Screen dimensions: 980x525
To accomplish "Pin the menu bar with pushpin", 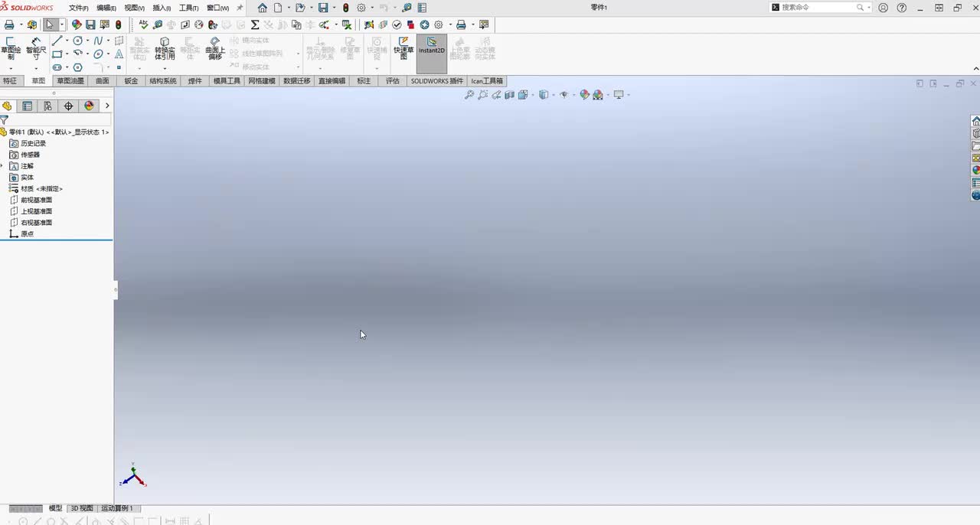I will [x=240, y=8].
